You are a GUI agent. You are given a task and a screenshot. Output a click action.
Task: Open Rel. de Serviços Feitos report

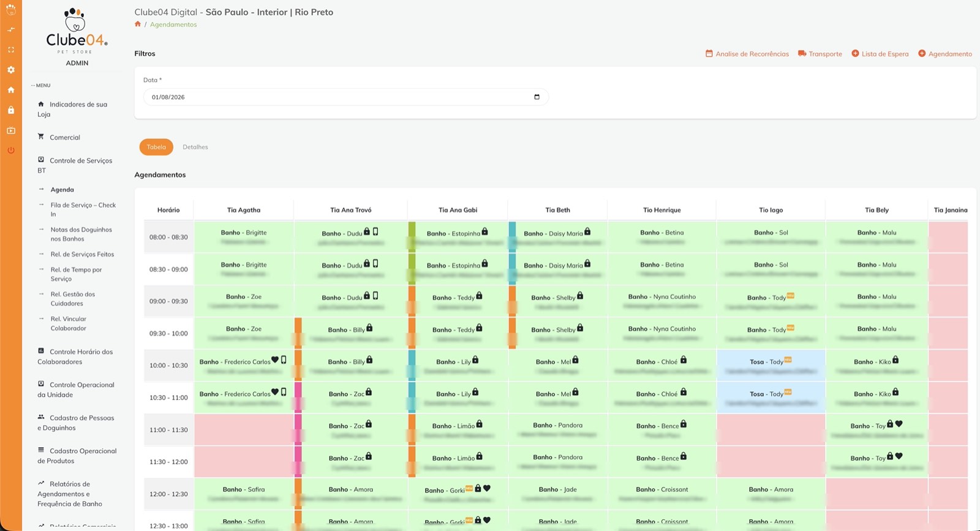click(x=82, y=254)
